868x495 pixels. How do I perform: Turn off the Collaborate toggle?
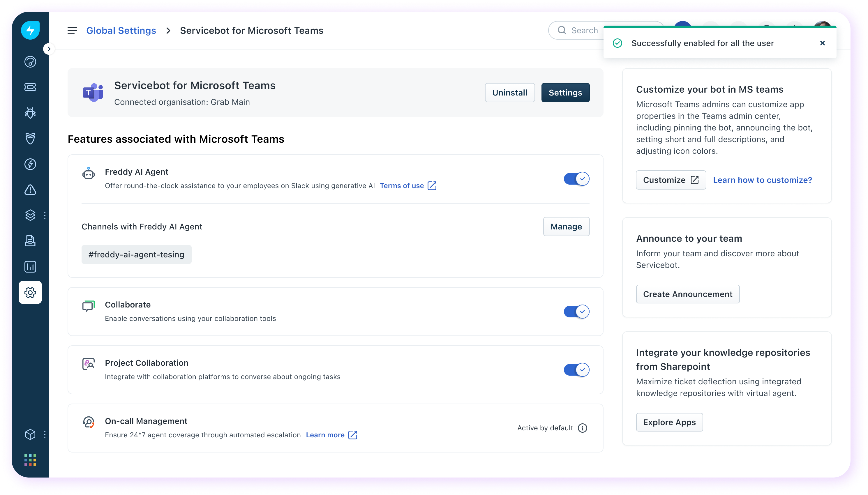coord(576,312)
